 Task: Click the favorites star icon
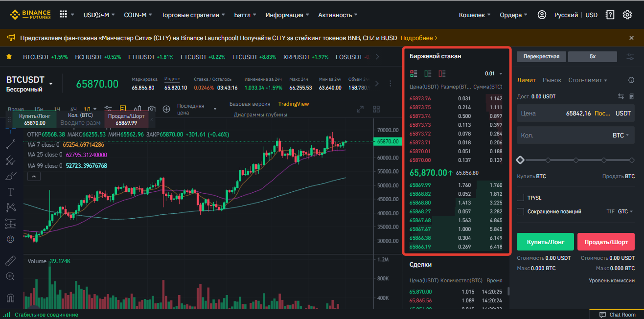point(9,57)
